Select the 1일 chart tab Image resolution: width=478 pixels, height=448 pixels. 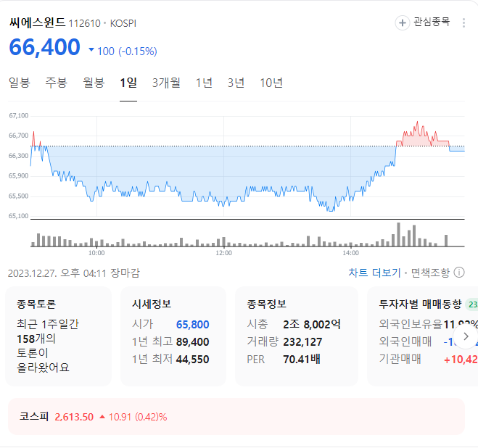pyautogui.click(x=128, y=83)
